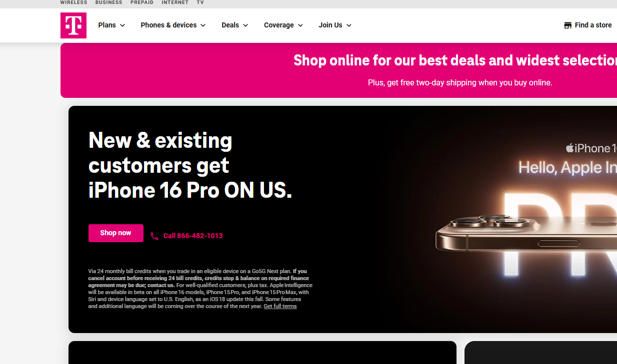Open the Phones & devices menu chevron
Image resolution: width=617 pixels, height=364 pixels.
point(203,25)
